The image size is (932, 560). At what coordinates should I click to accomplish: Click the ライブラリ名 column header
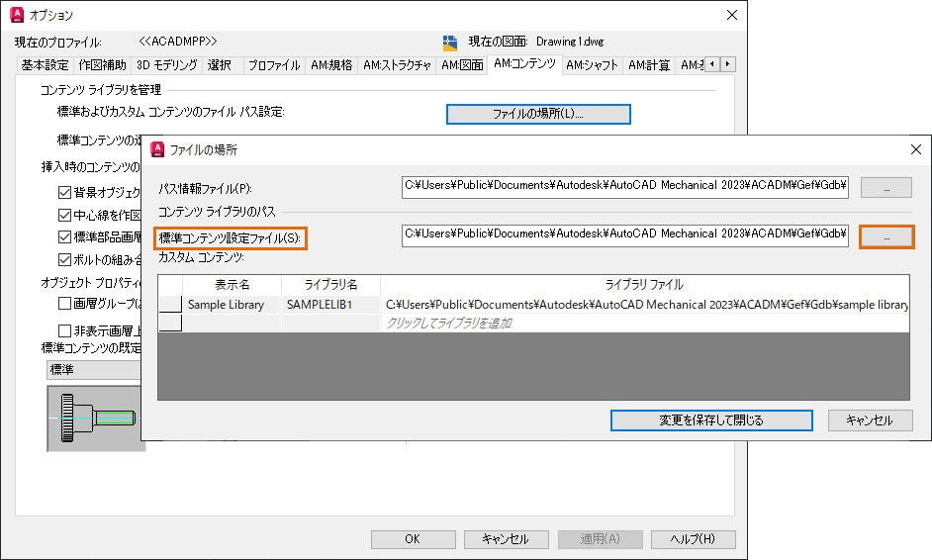(331, 285)
